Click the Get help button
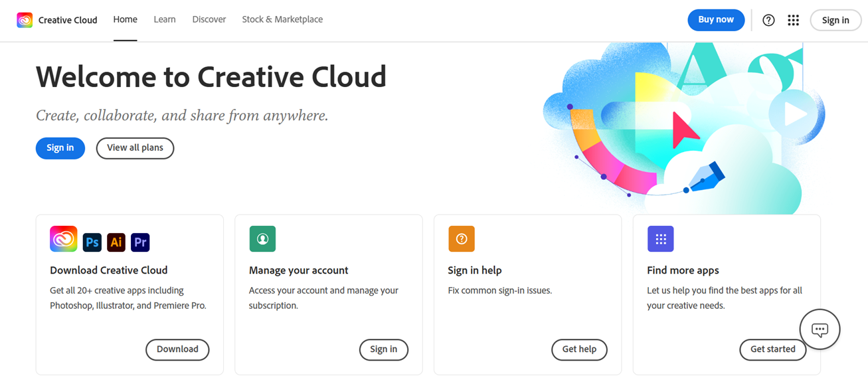The height and width of the screenshot is (376, 868). pyautogui.click(x=579, y=349)
